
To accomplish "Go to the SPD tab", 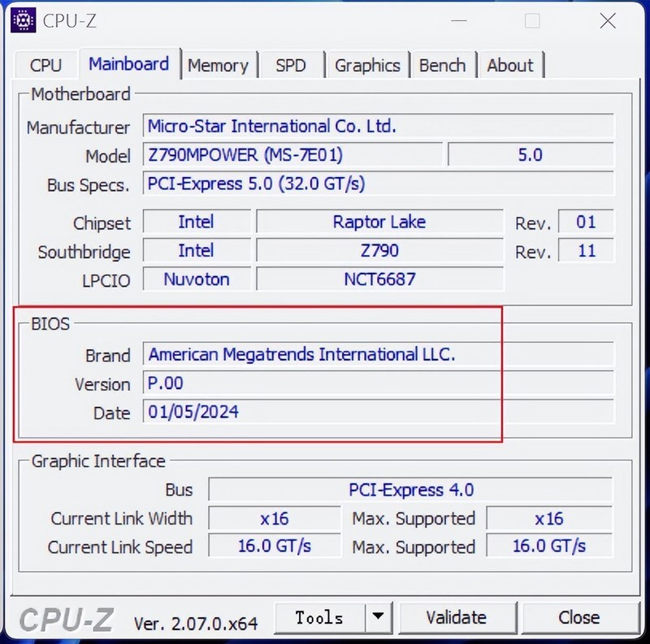I will (x=291, y=65).
